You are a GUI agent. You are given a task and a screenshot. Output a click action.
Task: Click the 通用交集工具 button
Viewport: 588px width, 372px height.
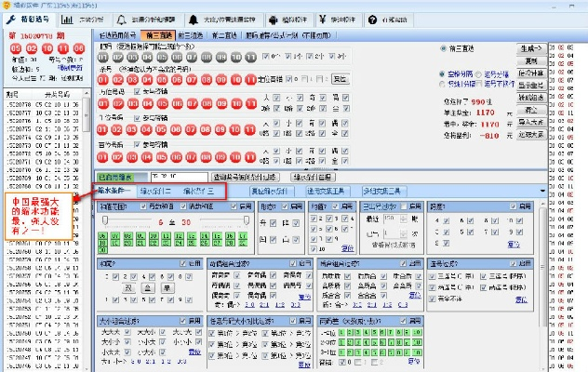click(x=326, y=191)
